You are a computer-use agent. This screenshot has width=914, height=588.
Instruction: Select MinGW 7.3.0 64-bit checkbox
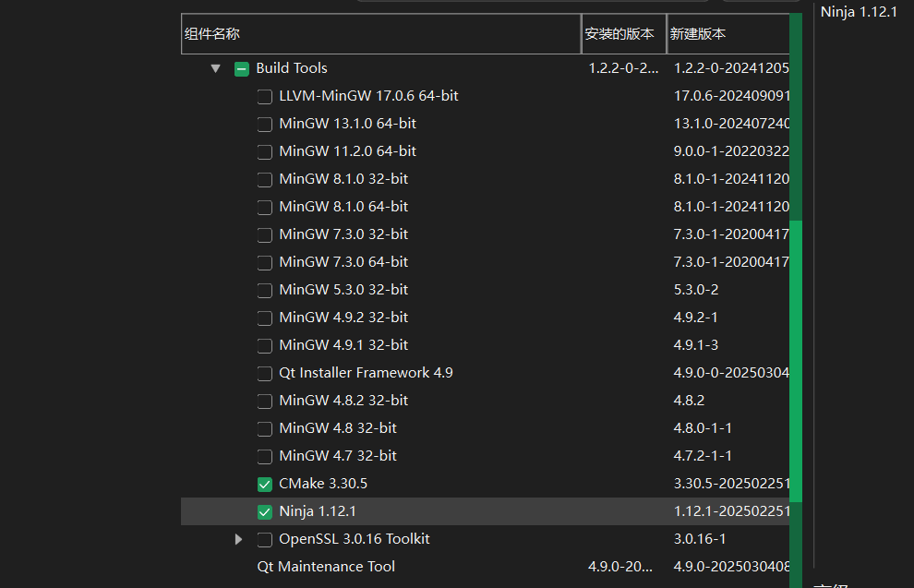coord(265,262)
